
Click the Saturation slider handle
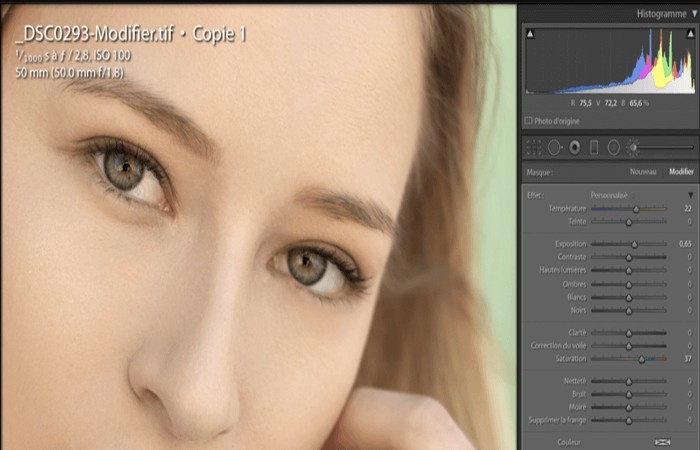pos(642,359)
